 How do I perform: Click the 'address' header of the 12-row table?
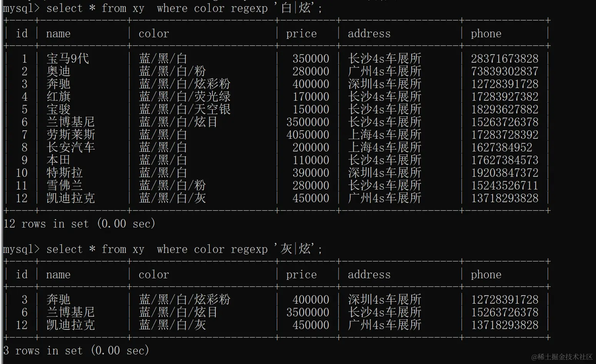coord(369,33)
